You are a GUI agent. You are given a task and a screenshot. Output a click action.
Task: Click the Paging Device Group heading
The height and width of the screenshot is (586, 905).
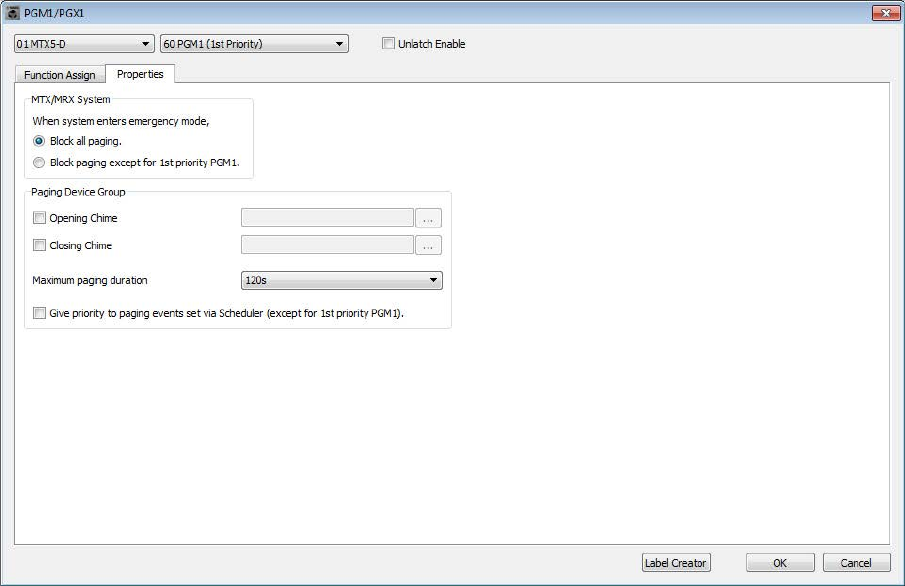78,192
